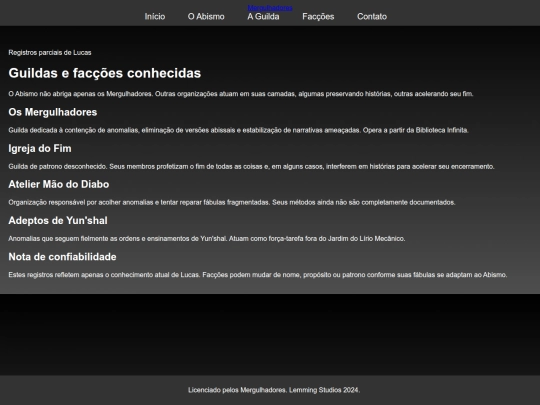Click the 'Igreja do Fim' heading
The height and width of the screenshot is (405, 540).
click(40, 148)
